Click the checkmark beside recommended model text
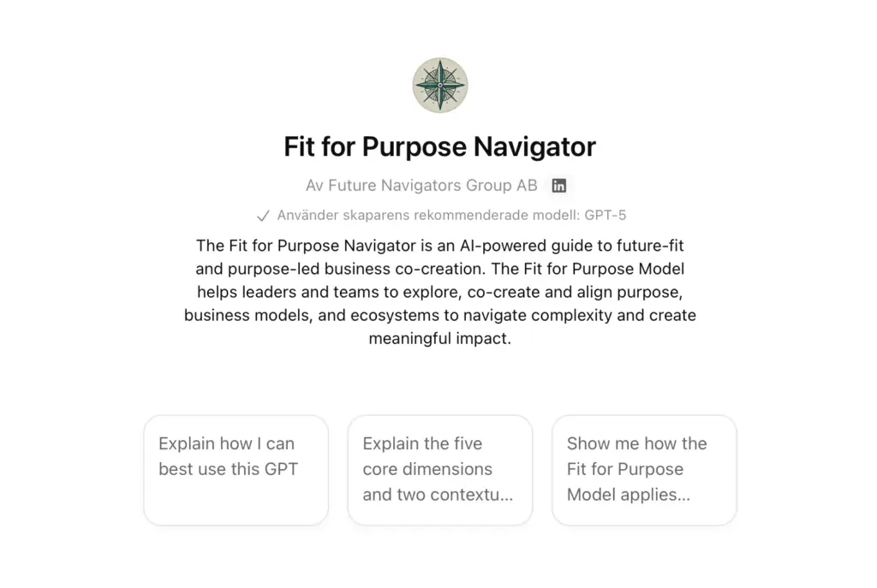 pyautogui.click(x=263, y=216)
